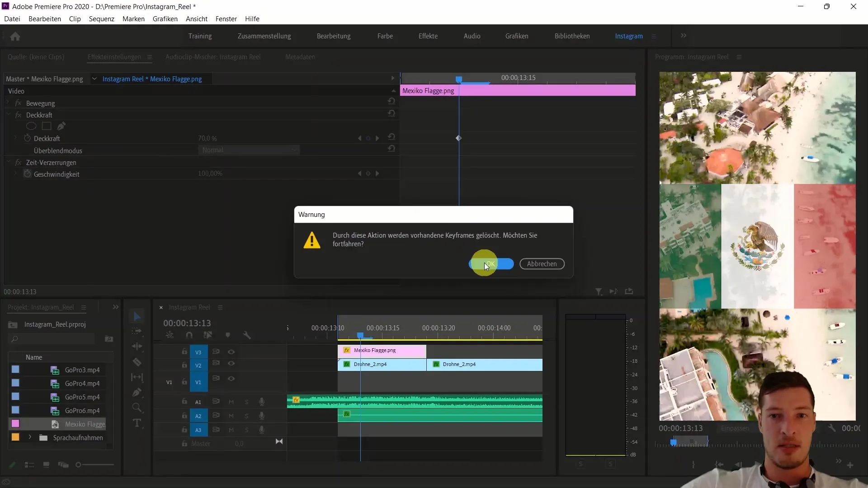Screen dimensions: 868x488
Task: Create a 4-point rectangle mask under Deckkraft
Action: (x=47, y=126)
